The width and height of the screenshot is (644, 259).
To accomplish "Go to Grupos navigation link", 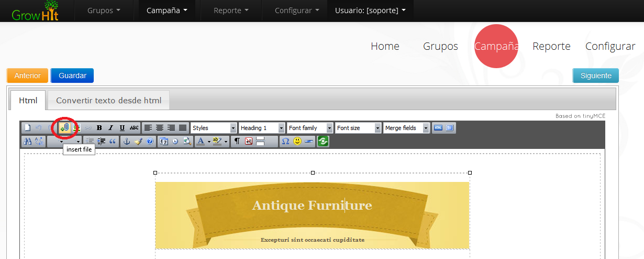I will tap(440, 46).
